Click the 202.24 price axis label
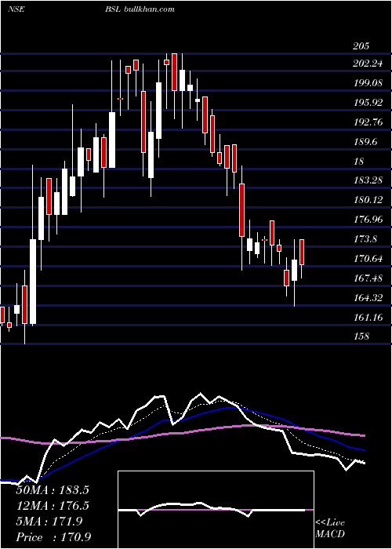392x549 pixels. pos(368,64)
